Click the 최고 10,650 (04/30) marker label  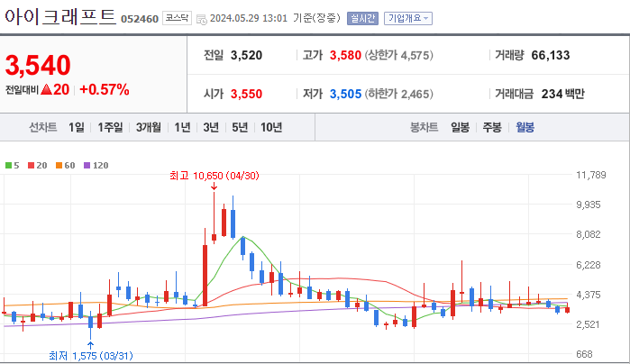pyautogui.click(x=215, y=176)
